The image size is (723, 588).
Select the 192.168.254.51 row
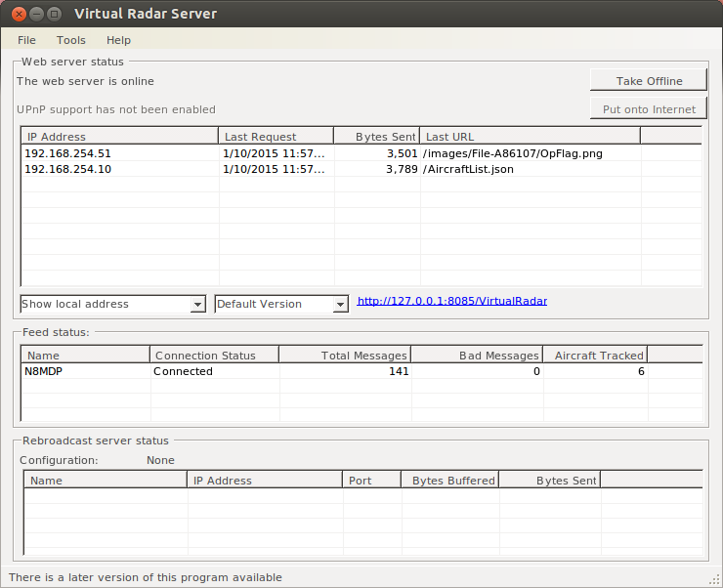(x=361, y=153)
